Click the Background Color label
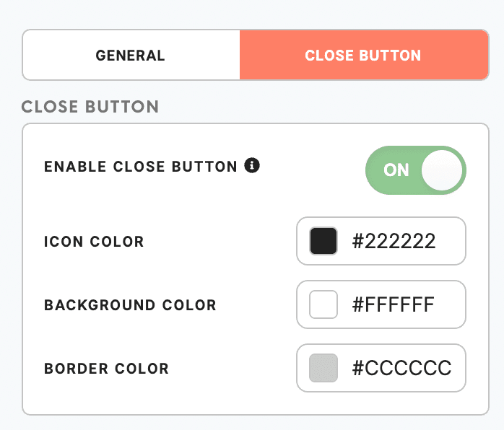Screen dimensions: 504x430 (x=130, y=305)
